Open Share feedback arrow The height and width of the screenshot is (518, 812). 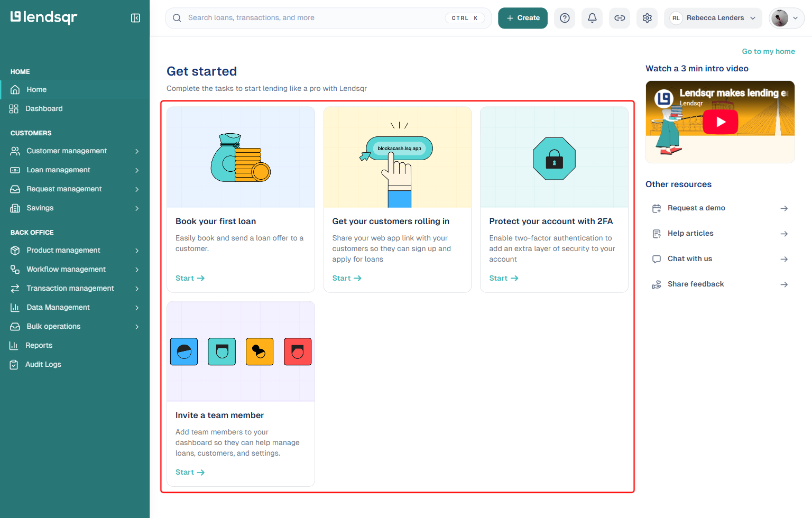click(x=784, y=284)
